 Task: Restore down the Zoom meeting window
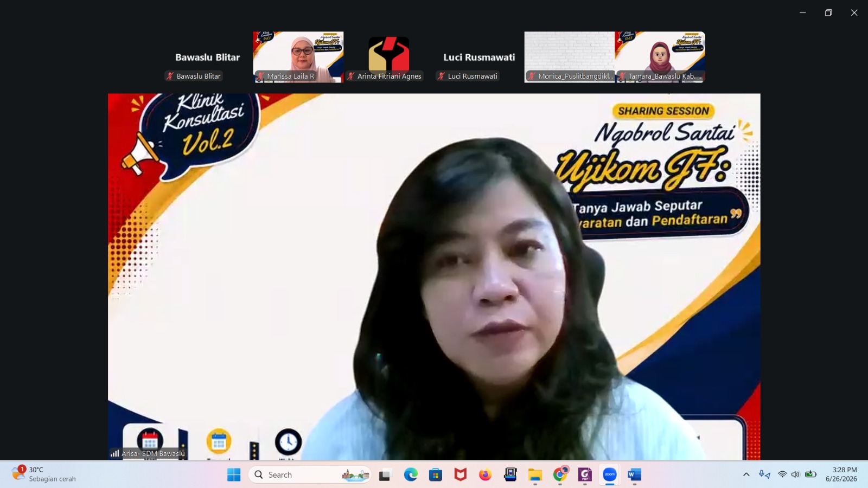tap(828, 12)
